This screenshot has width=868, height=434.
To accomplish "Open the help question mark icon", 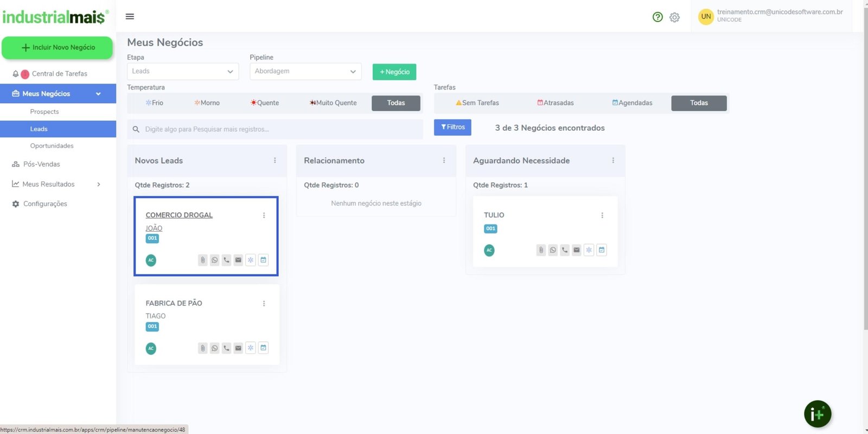I will (x=658, y=17).
